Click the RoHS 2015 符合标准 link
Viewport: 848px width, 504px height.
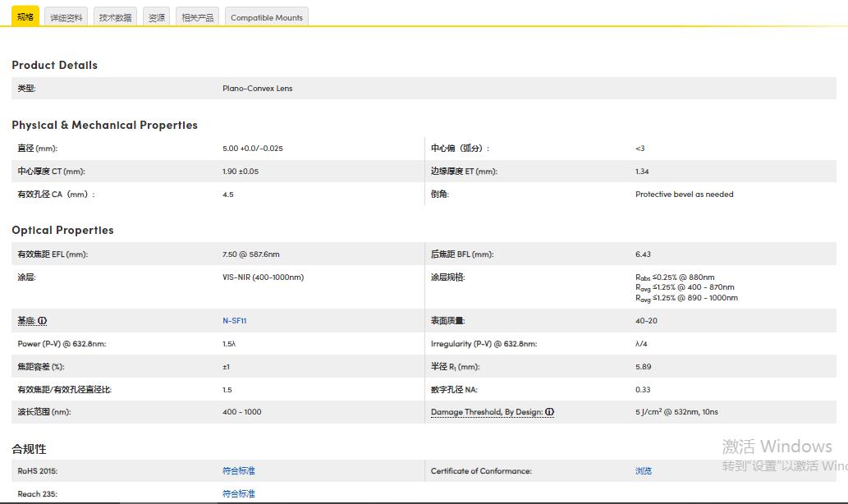coord(238,471)
